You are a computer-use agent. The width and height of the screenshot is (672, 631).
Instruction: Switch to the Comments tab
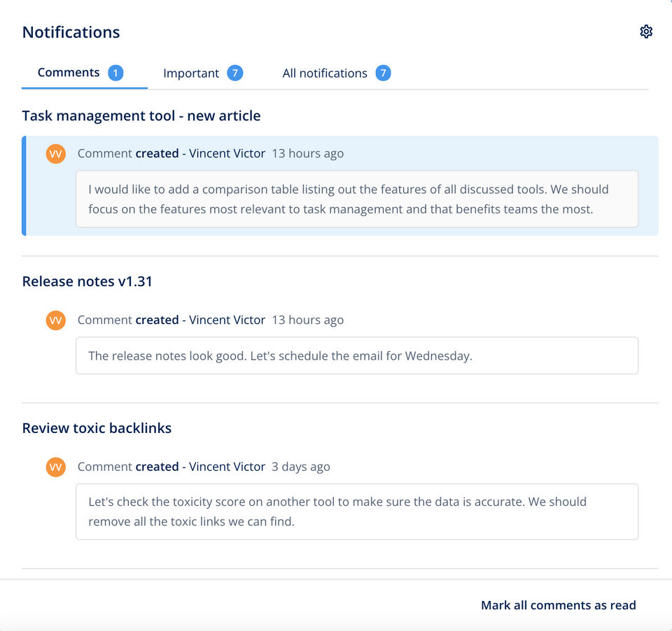69,73
